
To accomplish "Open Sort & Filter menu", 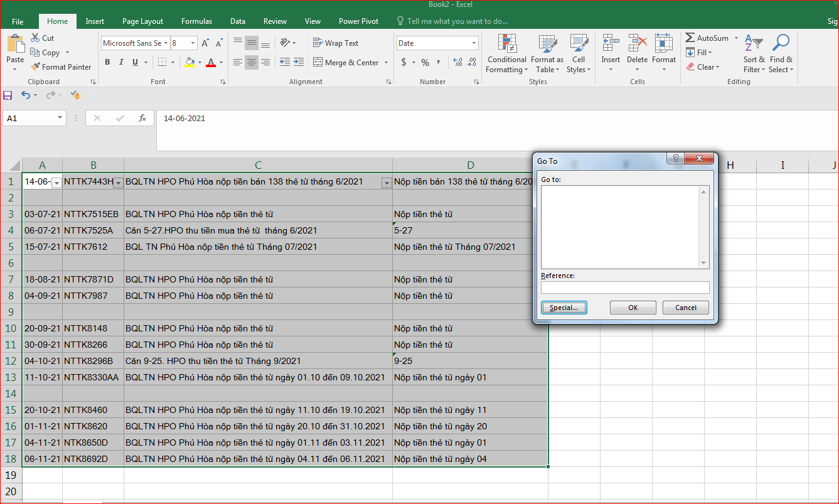I will click(x=754, y=54).
